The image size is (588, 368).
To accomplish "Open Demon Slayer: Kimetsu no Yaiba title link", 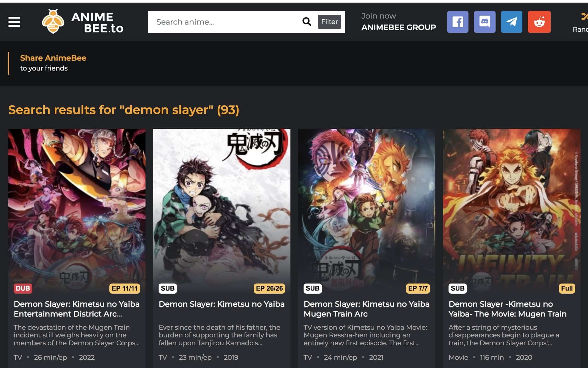I will pyautogui.click(x=222, y=304).
